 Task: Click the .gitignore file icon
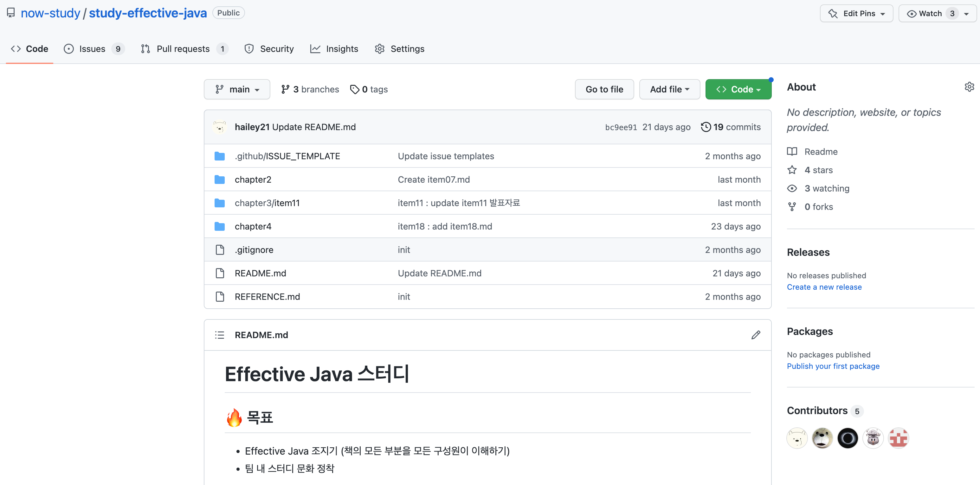pos(220,250)
